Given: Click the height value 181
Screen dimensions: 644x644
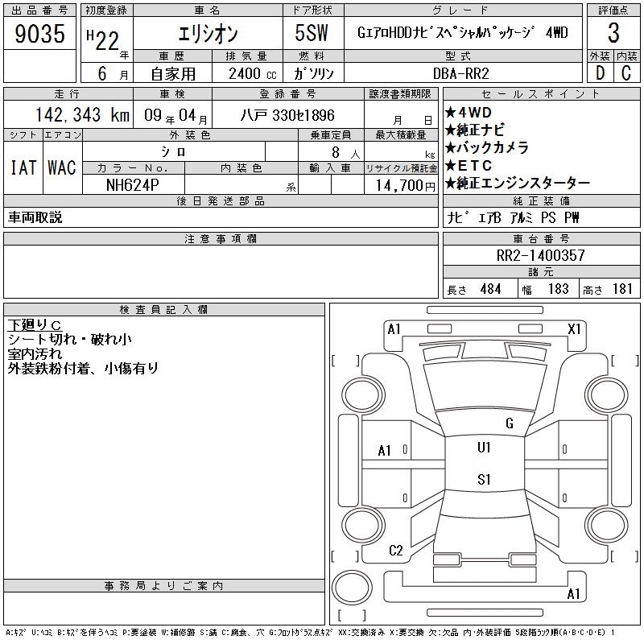Looking at the screenshot, I should coord(622,289).
